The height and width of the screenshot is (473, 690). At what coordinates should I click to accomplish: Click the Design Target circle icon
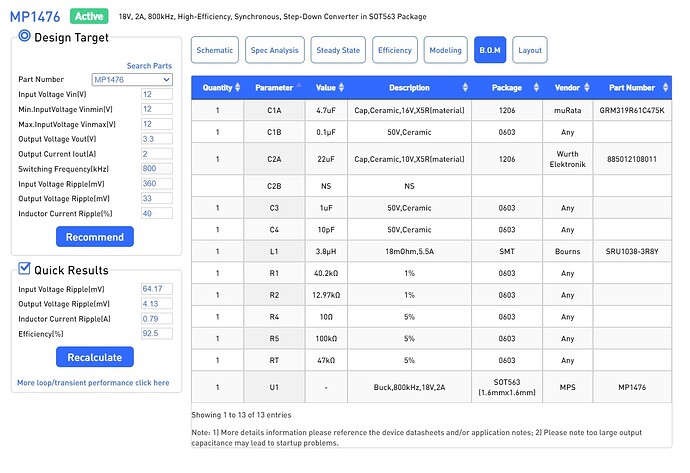(24, 36)
